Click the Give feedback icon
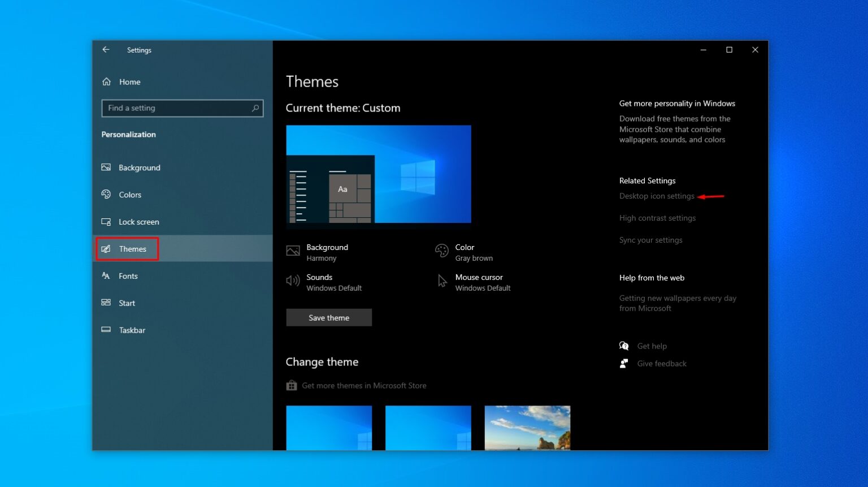This screenshot has height=487, width=868. 623,364
